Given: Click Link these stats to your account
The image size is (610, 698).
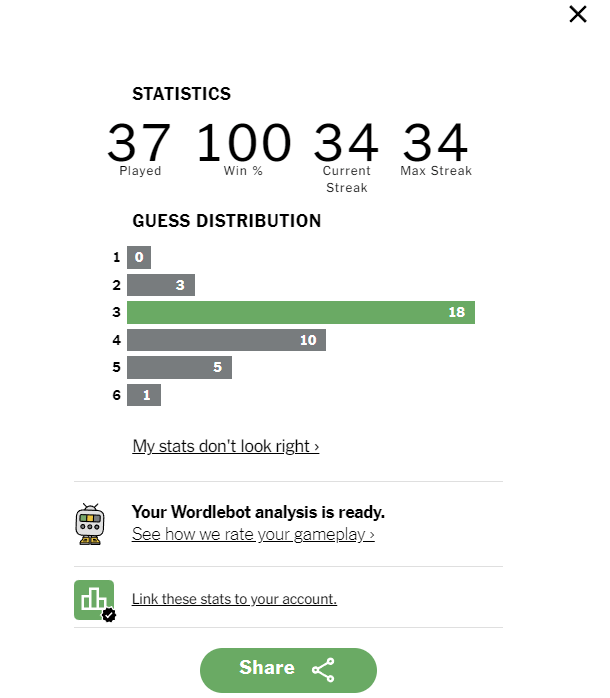Looking at the screenshot, I should pyautogui.click(x=234, y=599).
